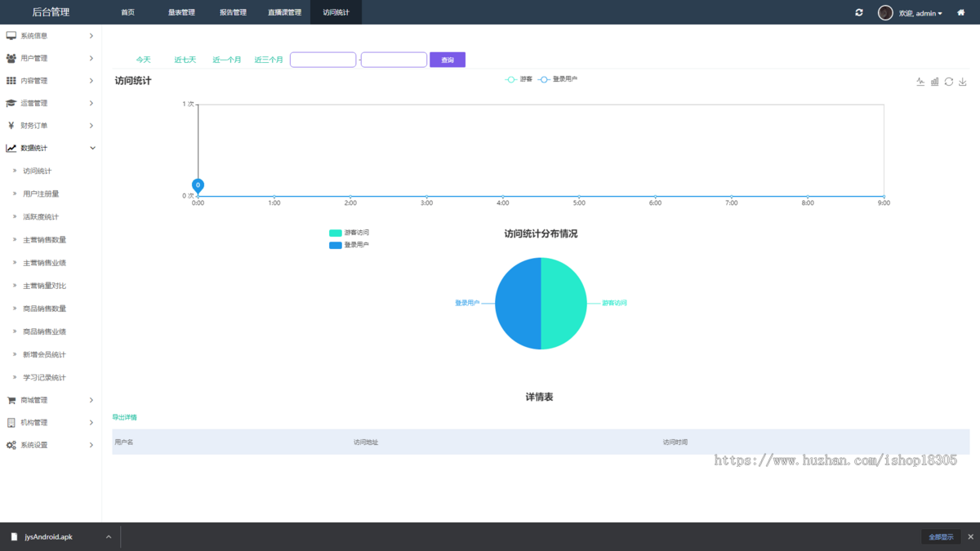This screenshot has width=980, height=551.
Task: Click the 用户管理 users icon
Action: click(x=11, y=58)
